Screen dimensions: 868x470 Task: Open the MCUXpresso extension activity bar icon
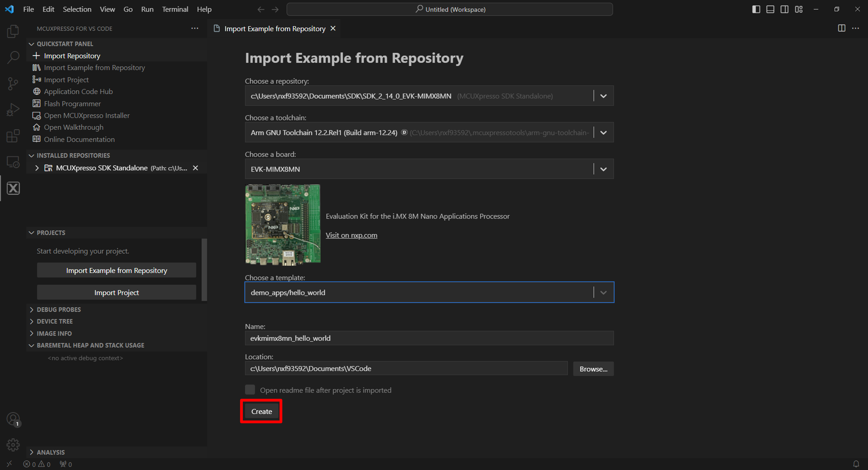pyautogui.click(x=13, y=188)
